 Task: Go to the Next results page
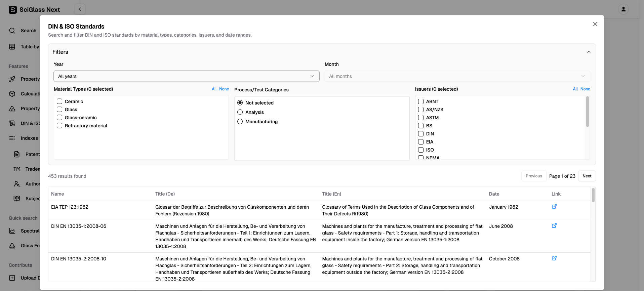point(587,176)
